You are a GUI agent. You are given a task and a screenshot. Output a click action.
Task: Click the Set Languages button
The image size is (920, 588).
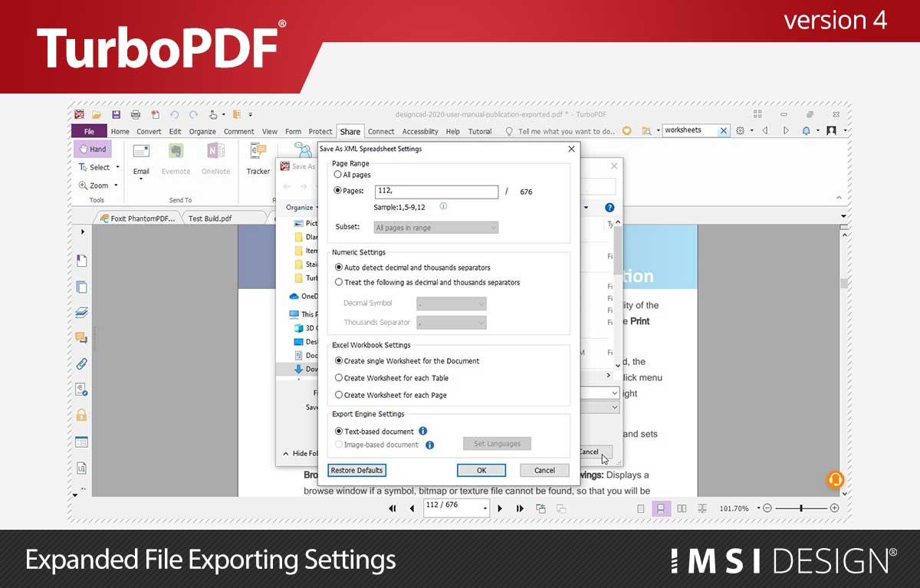(x=497, y=444)
